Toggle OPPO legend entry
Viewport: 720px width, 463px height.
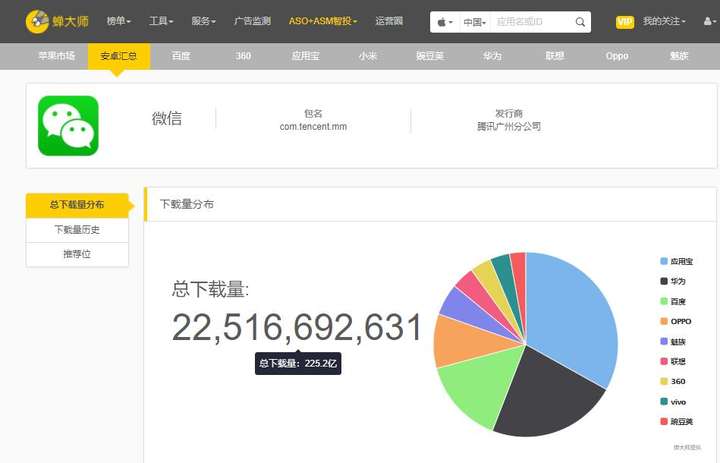click(x=676, y=321)
